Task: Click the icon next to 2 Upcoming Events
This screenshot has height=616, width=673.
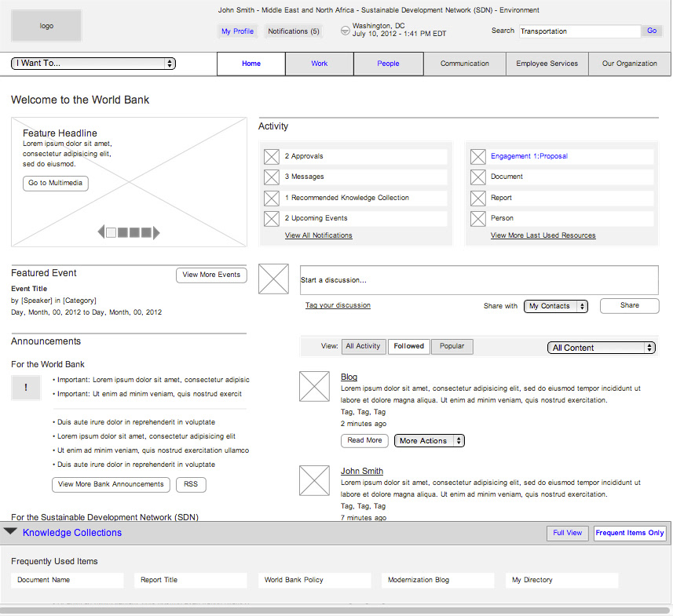Action: tap(272, 218)
